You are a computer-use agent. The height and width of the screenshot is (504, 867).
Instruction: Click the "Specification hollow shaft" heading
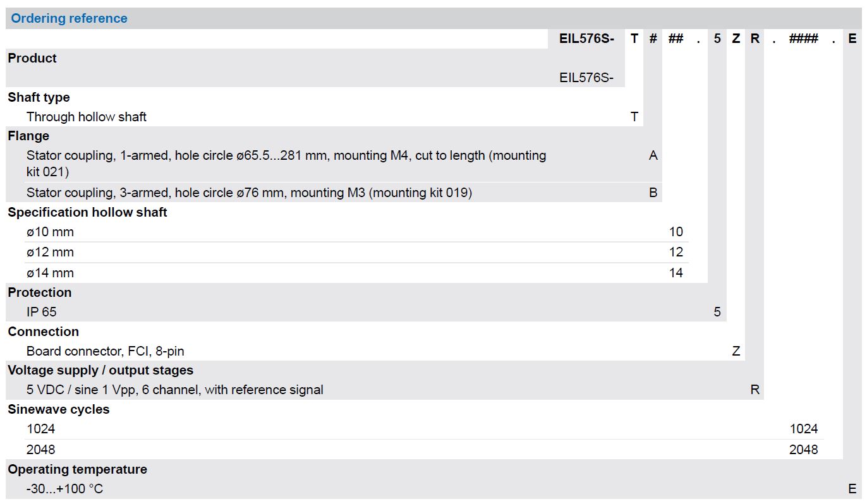[x=87, y=212]
